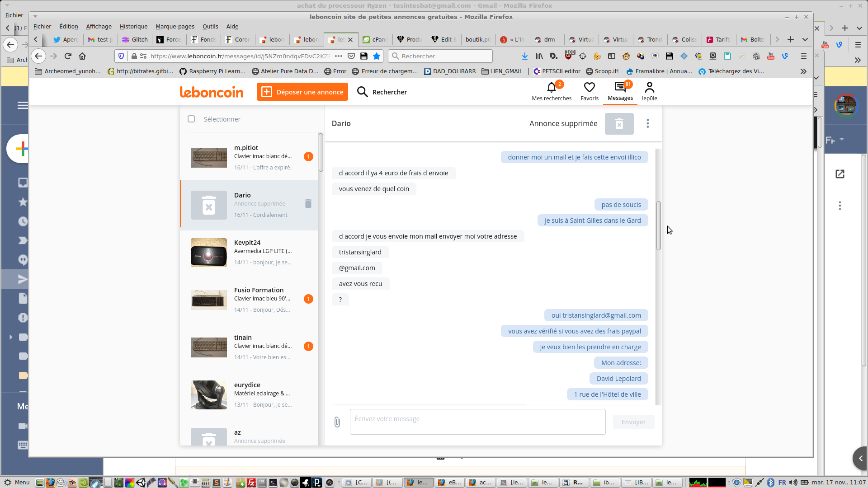Click the paperclip attachment icon

[337, 422]
